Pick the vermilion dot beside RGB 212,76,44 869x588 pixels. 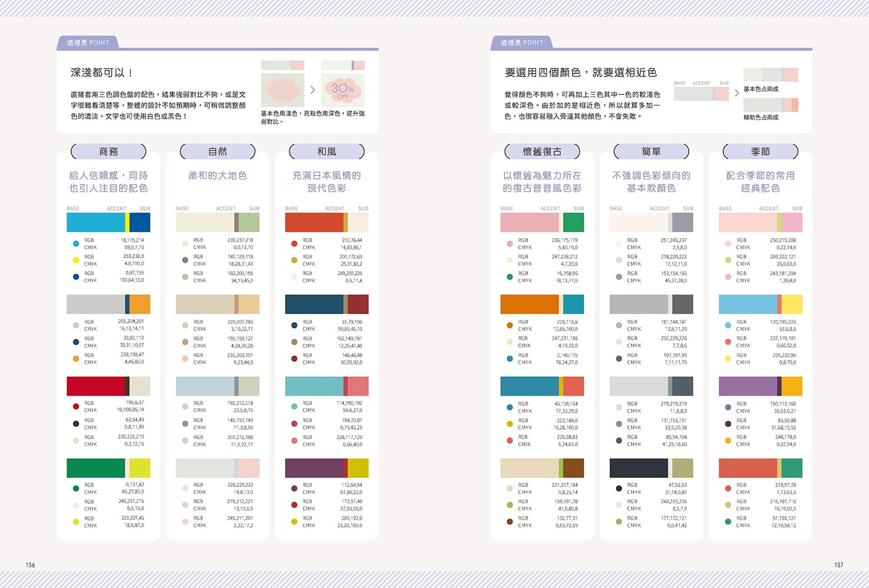pyautogui.click(x=295, y=243)
